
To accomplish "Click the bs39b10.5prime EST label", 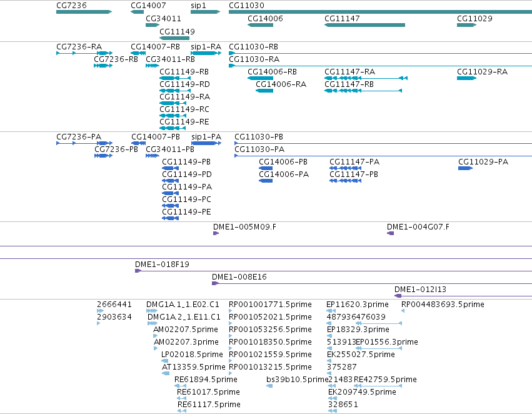I will [297, 380].
